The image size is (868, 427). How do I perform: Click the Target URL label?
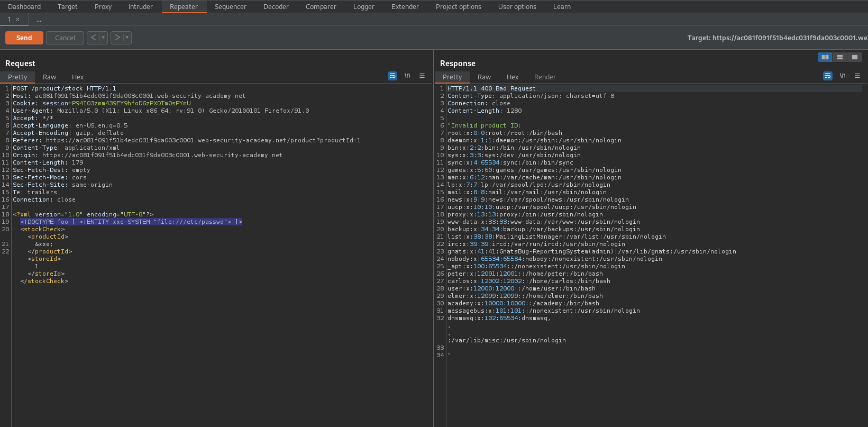click(x=777, y=38)
